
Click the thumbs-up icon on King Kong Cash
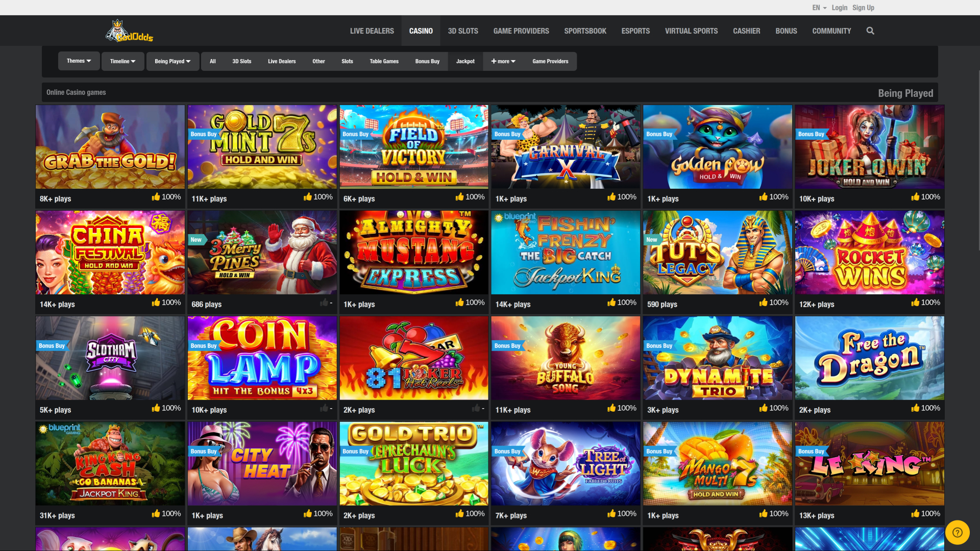[x=156, y=513]
